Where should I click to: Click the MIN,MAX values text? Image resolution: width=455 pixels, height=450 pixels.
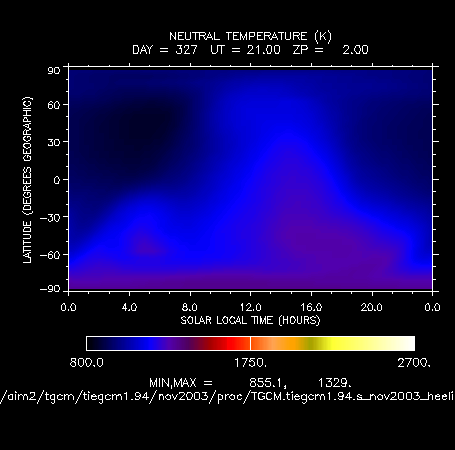click(250, 383)
